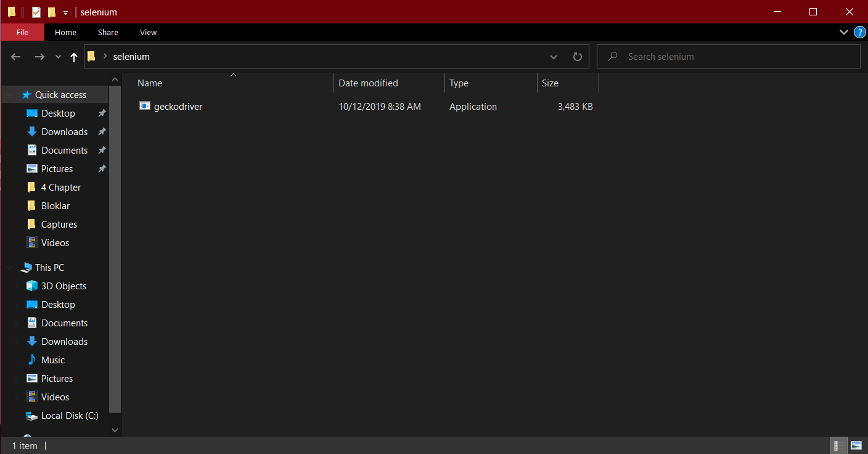Sort files by the Name column
The width and height of the screenshot is (868, 454).
tap(149, 83)
